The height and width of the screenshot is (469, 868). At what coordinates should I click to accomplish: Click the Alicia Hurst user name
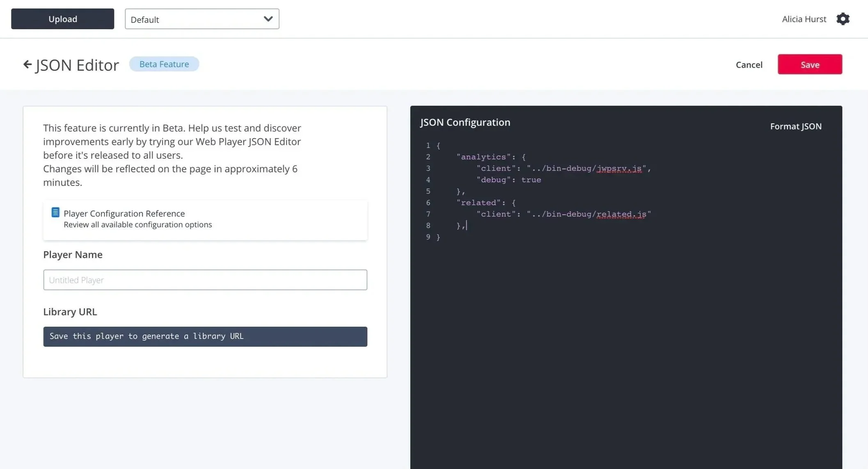point(804,19)
